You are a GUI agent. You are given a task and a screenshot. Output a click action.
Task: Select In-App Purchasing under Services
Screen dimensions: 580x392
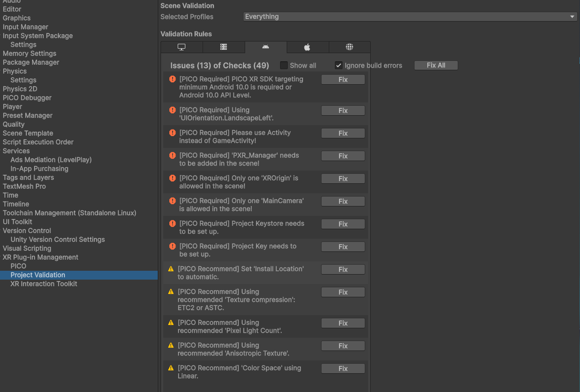pyautogui.click(x=40, y=169)
